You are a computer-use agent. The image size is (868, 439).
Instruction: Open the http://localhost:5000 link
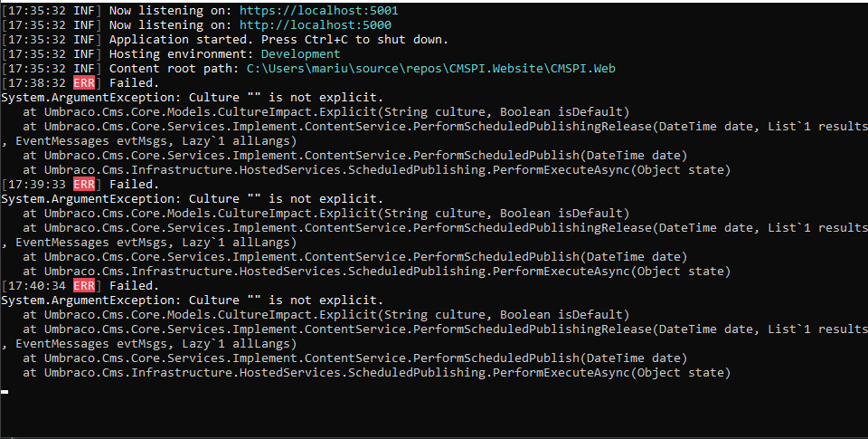tap(315, 25)
